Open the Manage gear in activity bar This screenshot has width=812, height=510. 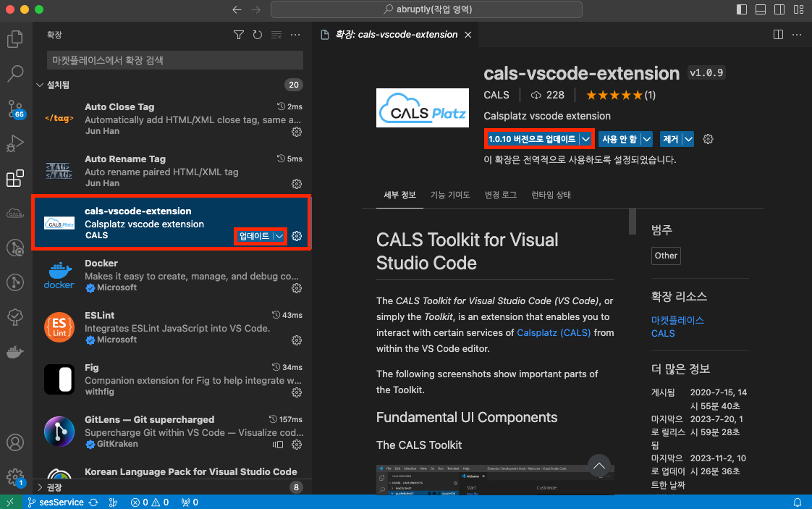tap(15, 477)
